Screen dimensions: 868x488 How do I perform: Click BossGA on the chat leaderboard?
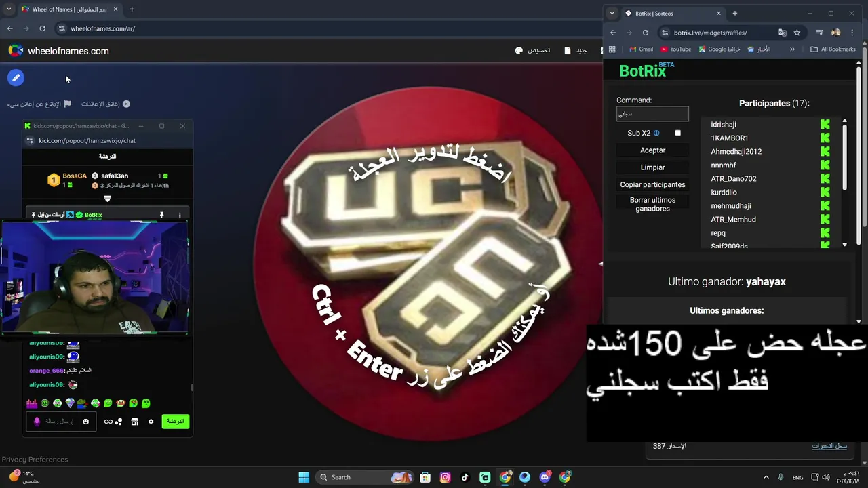coord(75,176)
